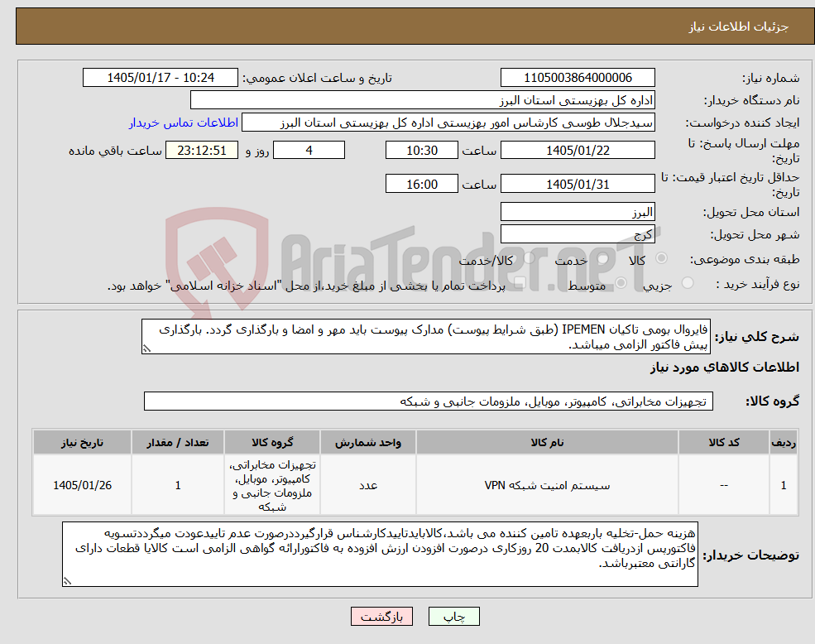Click the unit cell عدد
Screen dimensions: 815x644
[x=368, y=485]
